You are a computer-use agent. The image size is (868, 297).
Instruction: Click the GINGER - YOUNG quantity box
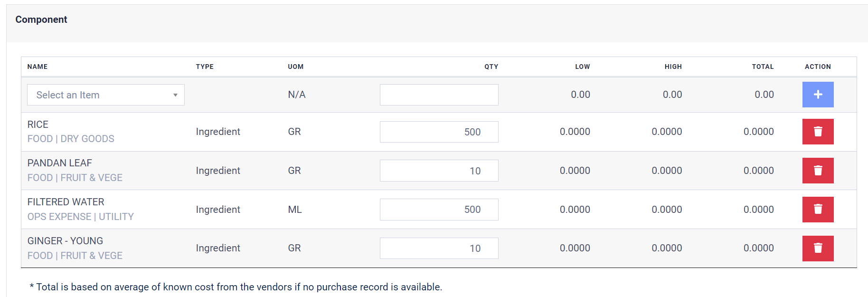(439, 249)
